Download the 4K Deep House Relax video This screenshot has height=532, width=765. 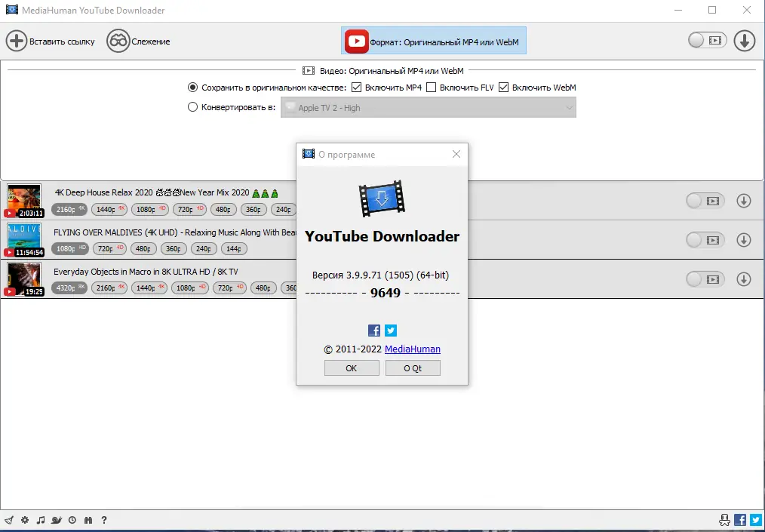coord(744,201)
